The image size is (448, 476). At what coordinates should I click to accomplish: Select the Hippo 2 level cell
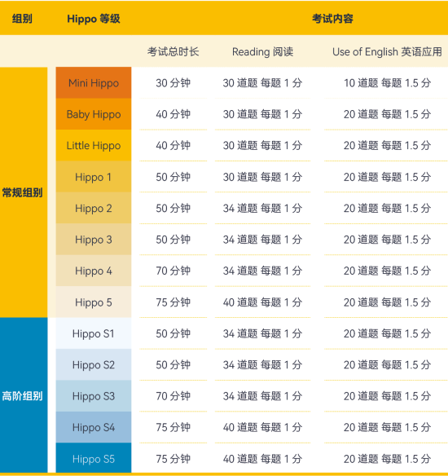click(94, 209)
